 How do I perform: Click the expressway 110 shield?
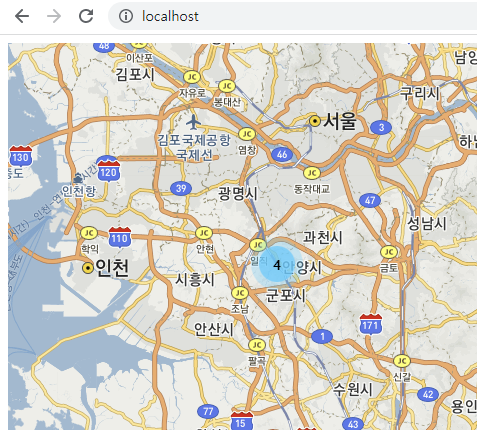click(120, 237)
